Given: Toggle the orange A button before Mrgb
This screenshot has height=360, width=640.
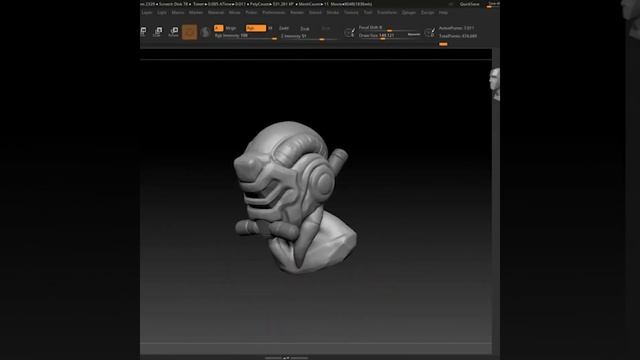Looking at the screenshot, I should click(218, 28).
